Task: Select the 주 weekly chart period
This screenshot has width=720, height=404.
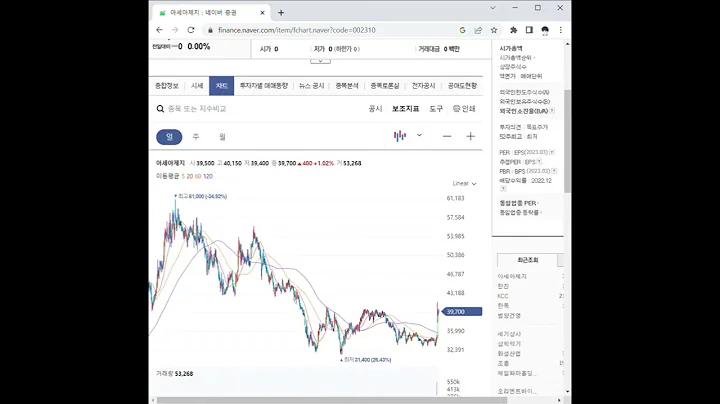Action: pyautogui.click(x=196, y=137)
